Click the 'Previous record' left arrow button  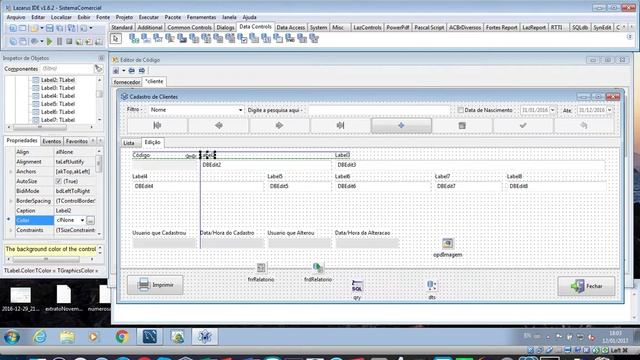tap(218, 125)
